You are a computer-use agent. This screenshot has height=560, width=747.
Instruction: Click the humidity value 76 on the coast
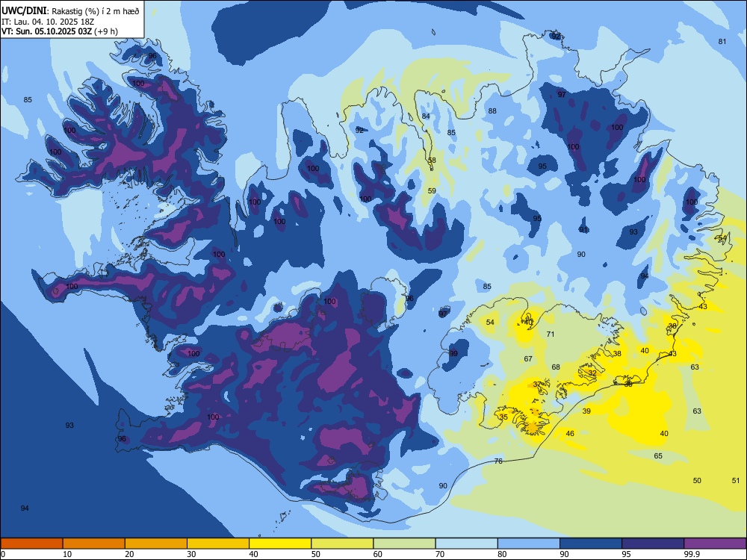click(498, 461)
